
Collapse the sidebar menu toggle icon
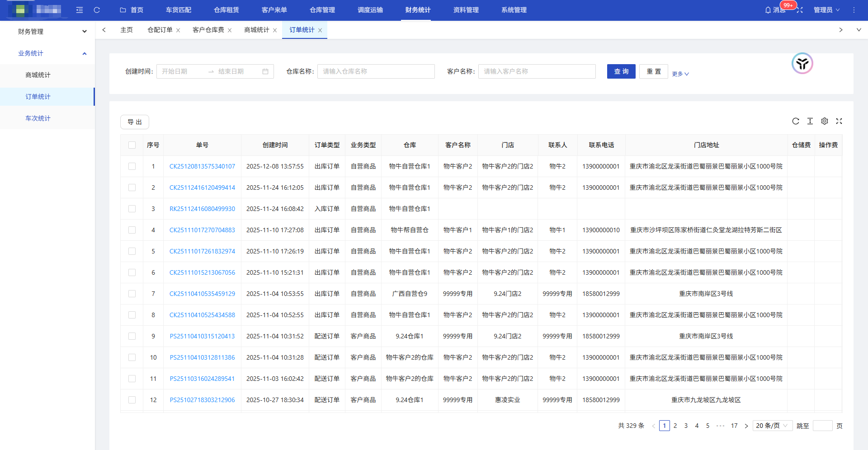tap(80, 10)
